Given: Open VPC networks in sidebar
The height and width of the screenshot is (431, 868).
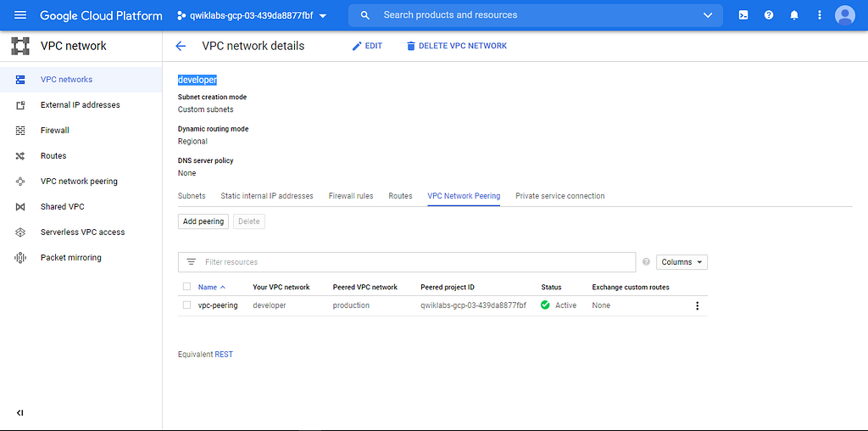Looking at the screenshot, I should [x=66, y=80].
